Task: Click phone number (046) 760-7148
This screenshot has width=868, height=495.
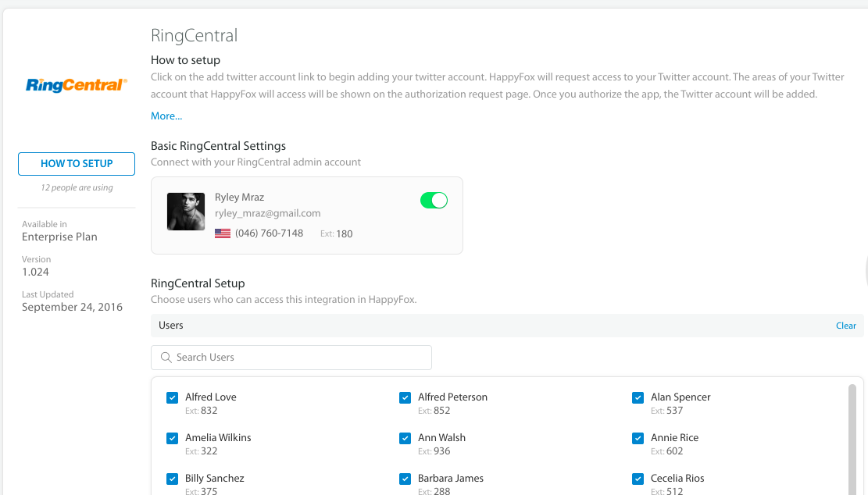Action: (269, 233)
